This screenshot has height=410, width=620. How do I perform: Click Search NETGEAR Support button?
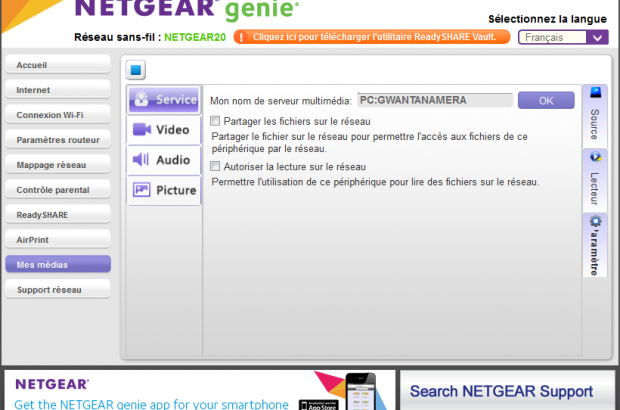point(501,391)
